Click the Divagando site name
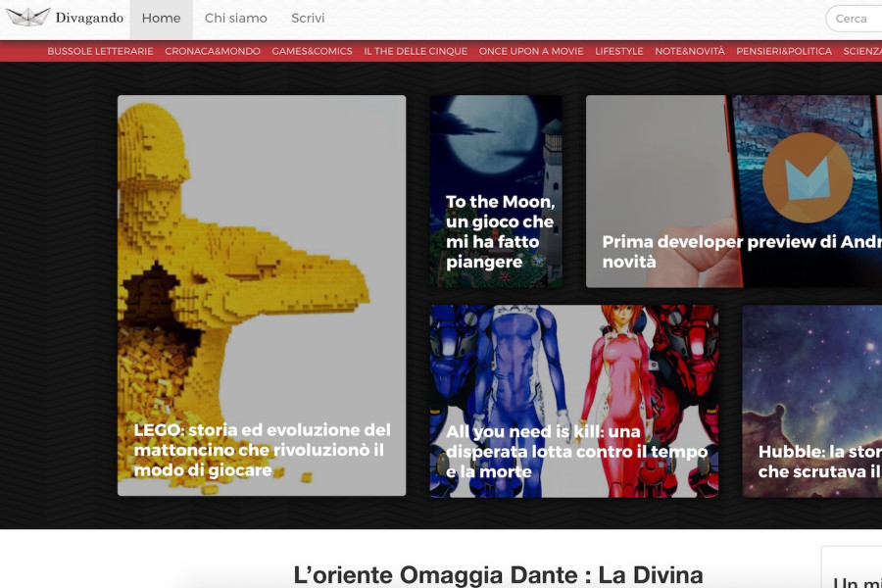This screenshot has width=882, height=588. pos(89,18)
